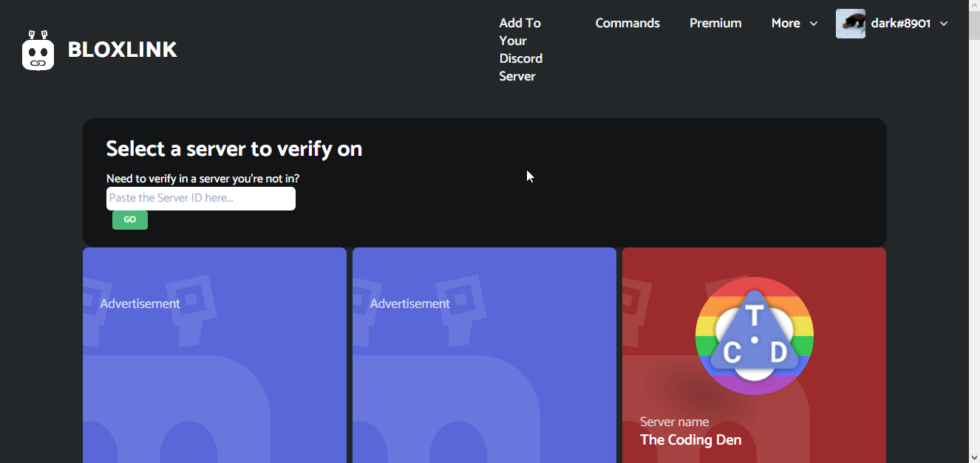Open Add To Your Discord Server
This screenshot has width=980, height=463.
pyautogui.click(x=521, y=49)
